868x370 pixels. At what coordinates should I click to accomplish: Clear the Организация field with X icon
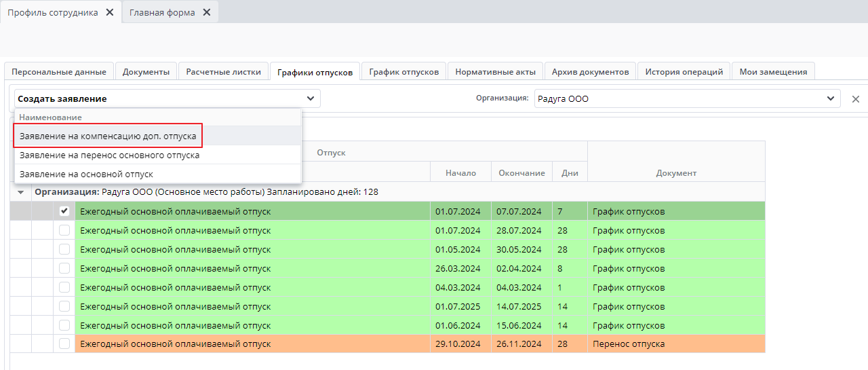tap(855, 99)
